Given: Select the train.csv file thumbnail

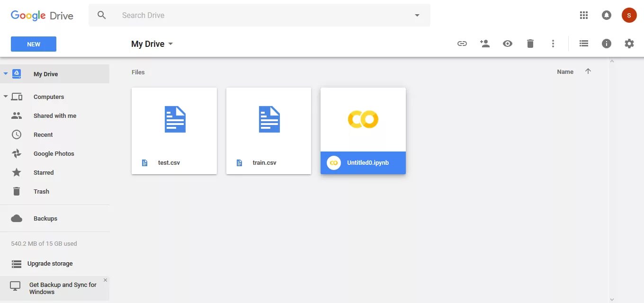Looking at the screenshot, I should [x=269, y=119].
